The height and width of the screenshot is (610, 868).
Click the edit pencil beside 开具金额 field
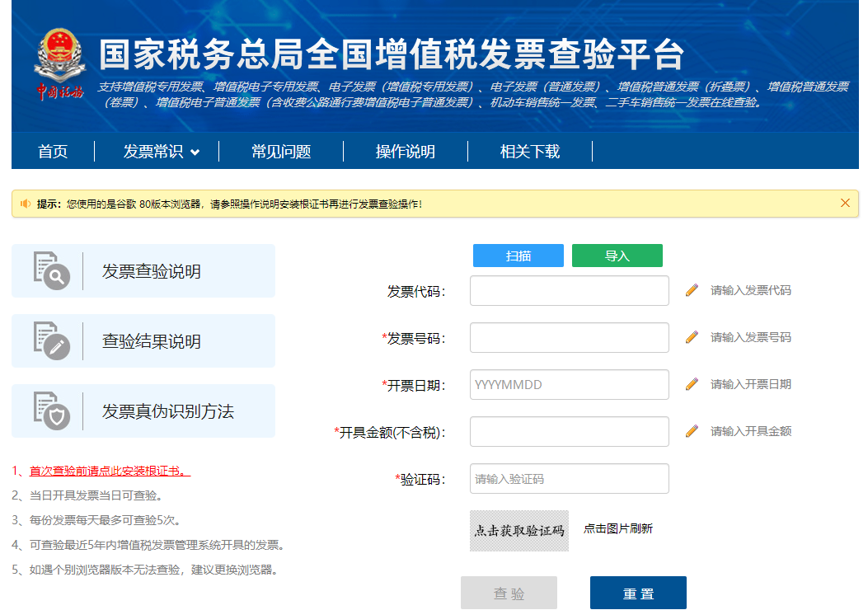click(692, 431)
